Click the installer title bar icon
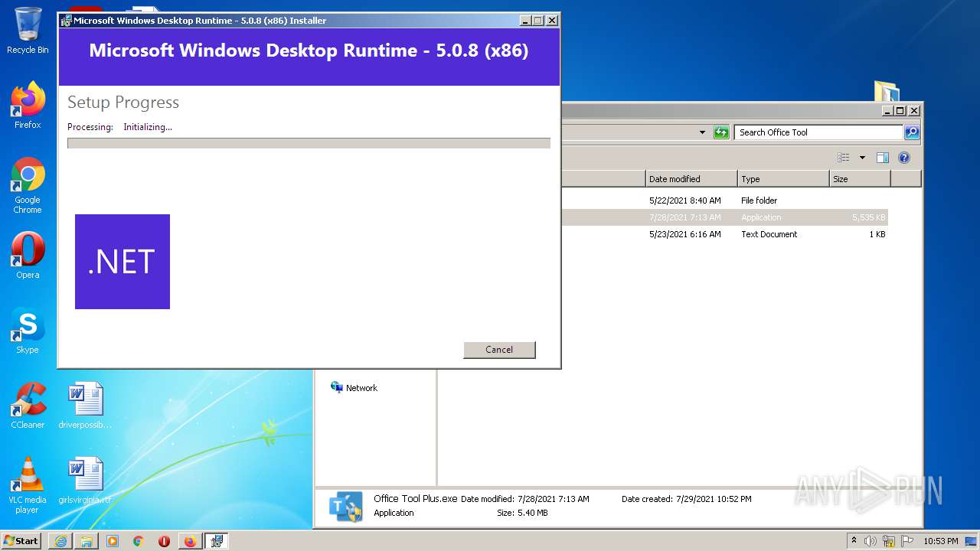 pyautogui.click(x=67, y=21)
